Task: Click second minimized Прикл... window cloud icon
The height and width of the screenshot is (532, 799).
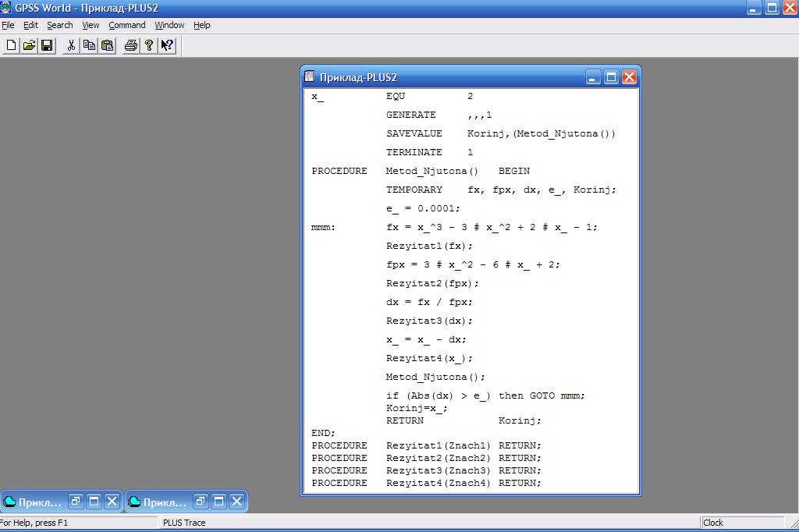Action: click(x=134, y=502)
